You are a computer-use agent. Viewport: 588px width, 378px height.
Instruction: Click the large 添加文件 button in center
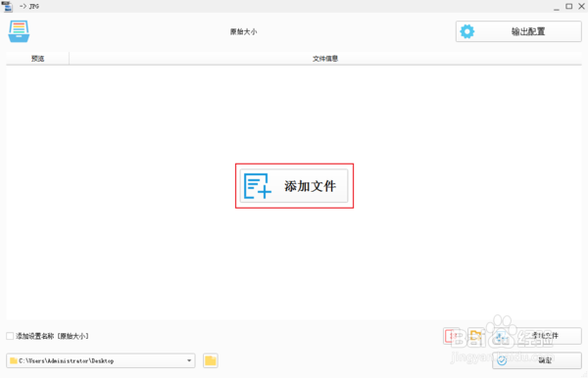[294, 186]
